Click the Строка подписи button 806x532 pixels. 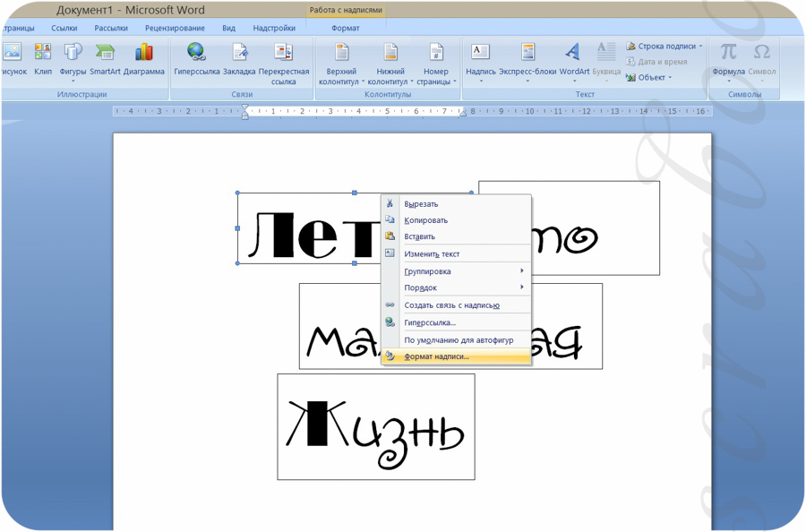(x=664, y=47)
